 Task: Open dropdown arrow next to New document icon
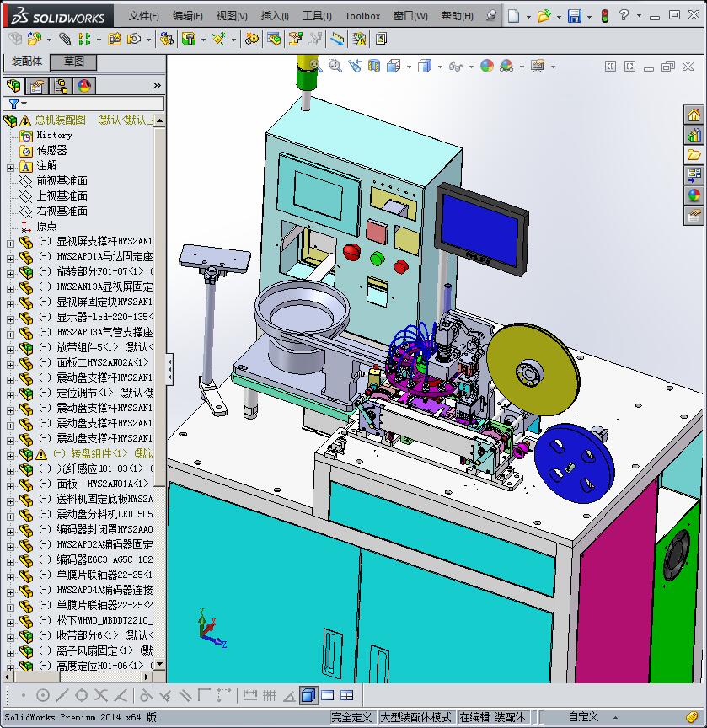pyautogui.click(x=528, y=17)
